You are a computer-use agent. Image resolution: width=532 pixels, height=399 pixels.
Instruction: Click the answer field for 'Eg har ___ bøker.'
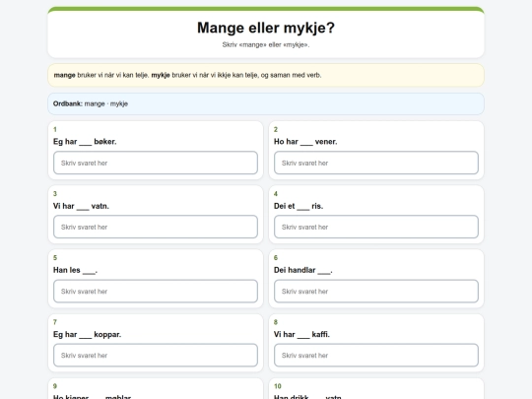coord(156,163)
